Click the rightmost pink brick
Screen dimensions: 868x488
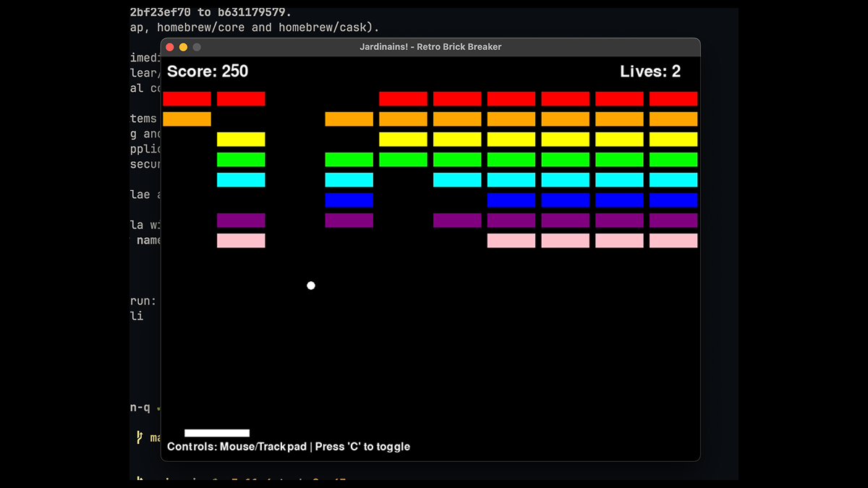(x=673, y=241)
